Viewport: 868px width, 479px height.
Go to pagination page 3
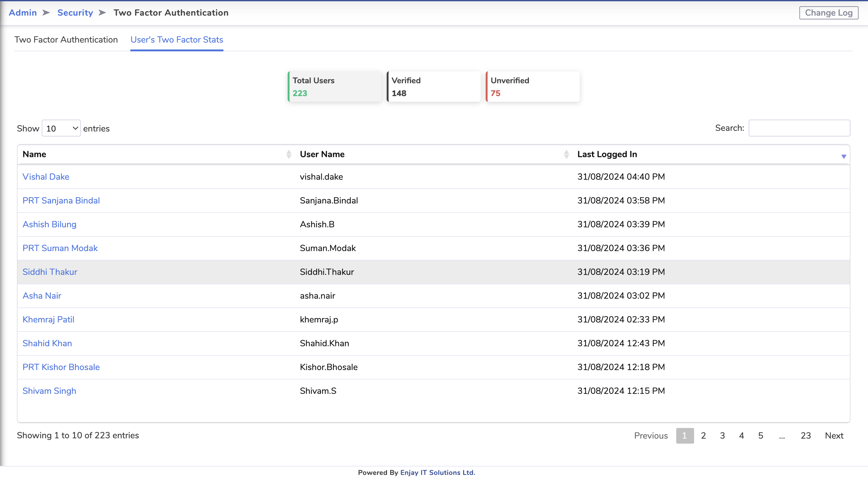(722, 435)
